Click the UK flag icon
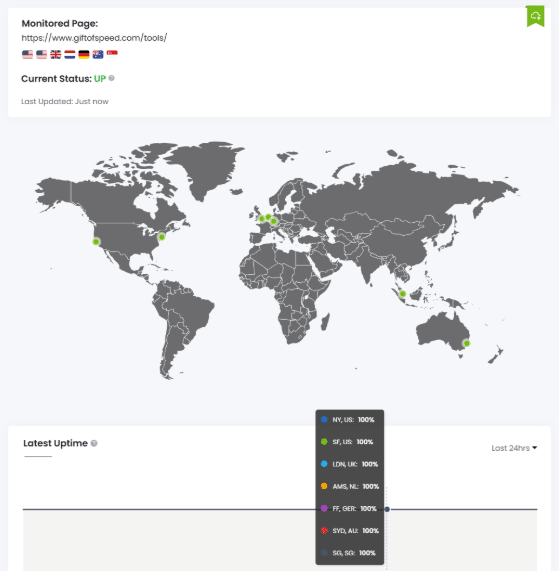This screenshot has height=571, width=559. [56, 55]
